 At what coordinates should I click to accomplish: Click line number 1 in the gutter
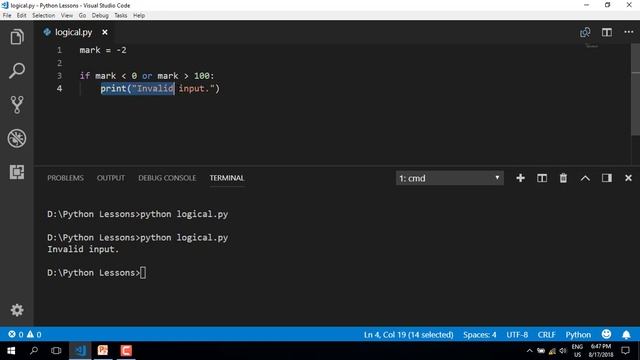click(x=60, y=50)
